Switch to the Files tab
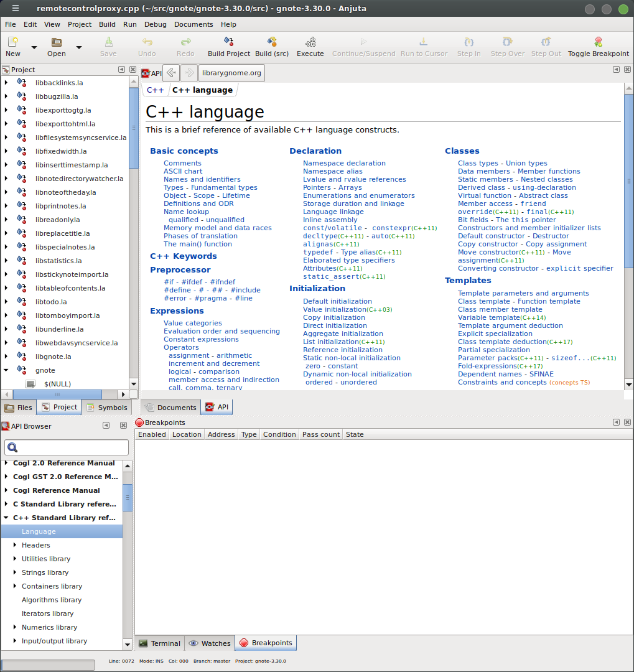Viewport: 634px width, 672px height. [x=19, y=408]
